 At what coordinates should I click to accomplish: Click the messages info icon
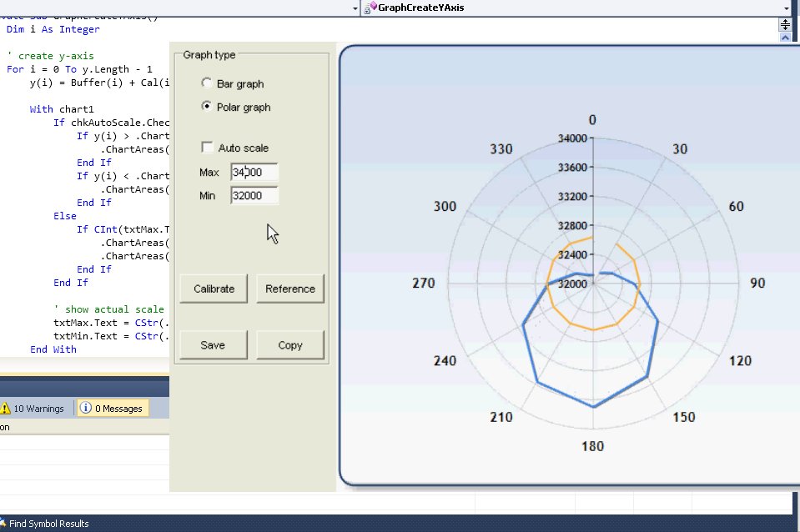(x=86, y=408)
